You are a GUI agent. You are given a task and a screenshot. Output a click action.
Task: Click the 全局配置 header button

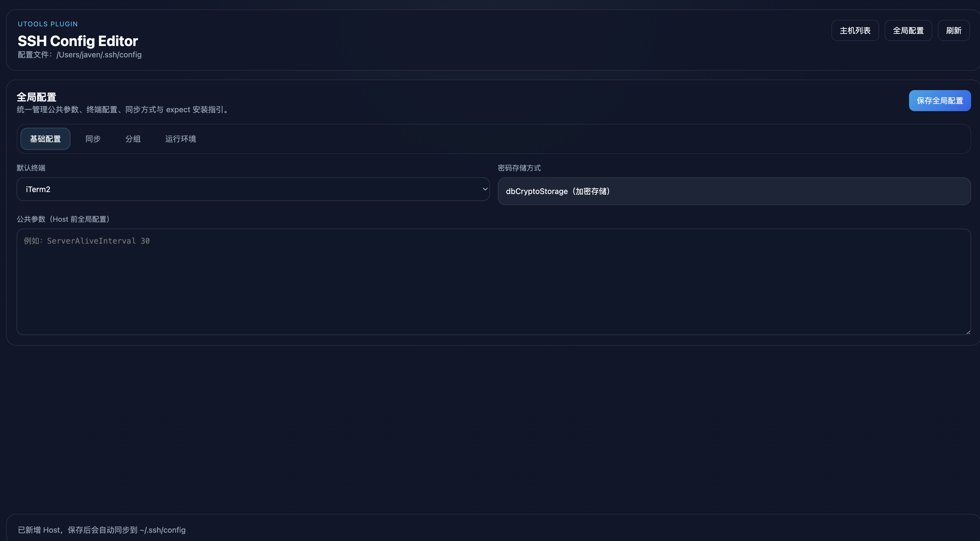coord(908,30)
